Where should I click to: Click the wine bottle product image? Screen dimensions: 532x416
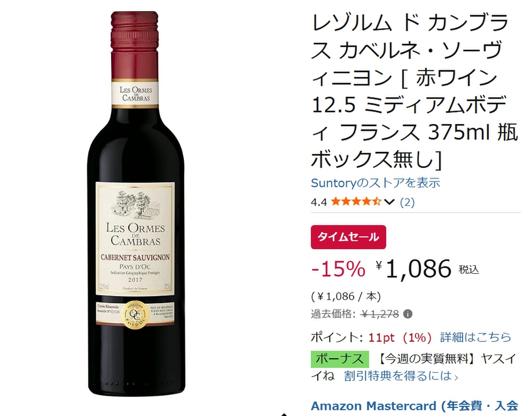pos(136,204)
